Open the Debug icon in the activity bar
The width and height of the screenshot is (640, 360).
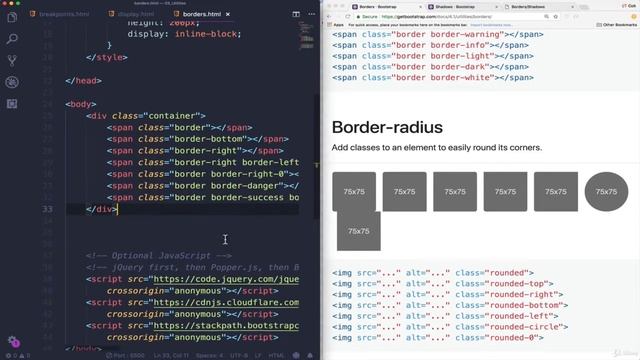[12, 82]
